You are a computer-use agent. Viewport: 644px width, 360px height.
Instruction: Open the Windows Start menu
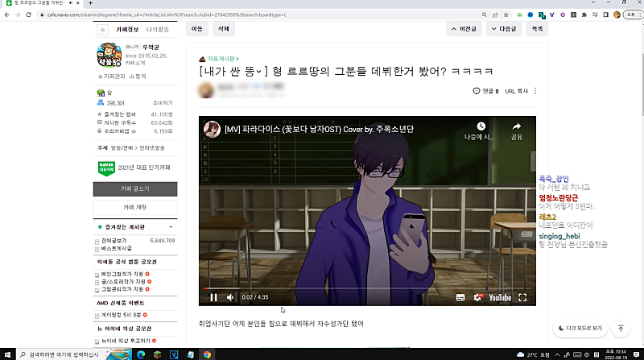click(x=7, y=354)
